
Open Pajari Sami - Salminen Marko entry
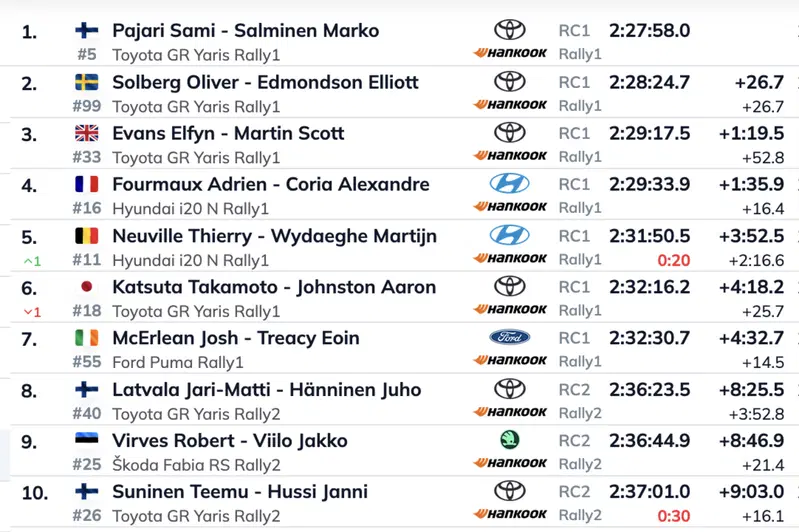(246, 31)
